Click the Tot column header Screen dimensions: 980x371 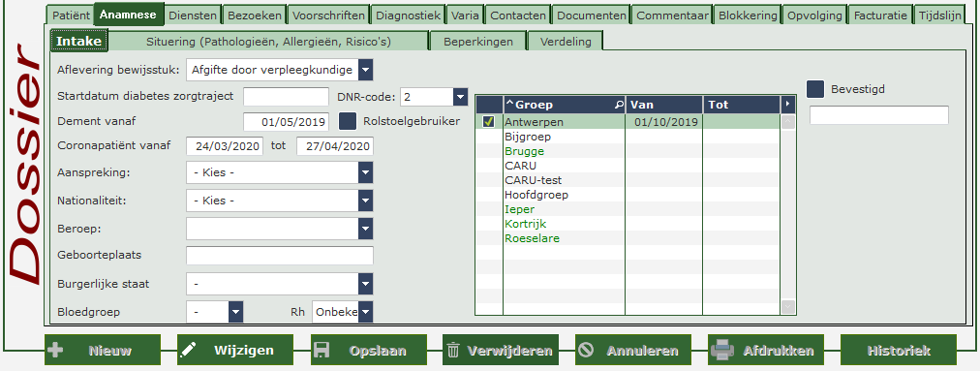pos(741,105)
